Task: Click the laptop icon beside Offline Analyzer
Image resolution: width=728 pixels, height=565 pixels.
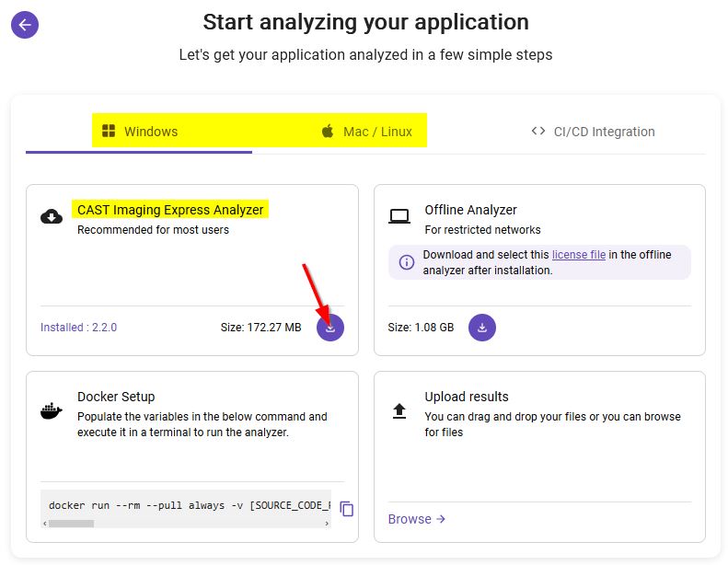Action: [x=399, y=216]
